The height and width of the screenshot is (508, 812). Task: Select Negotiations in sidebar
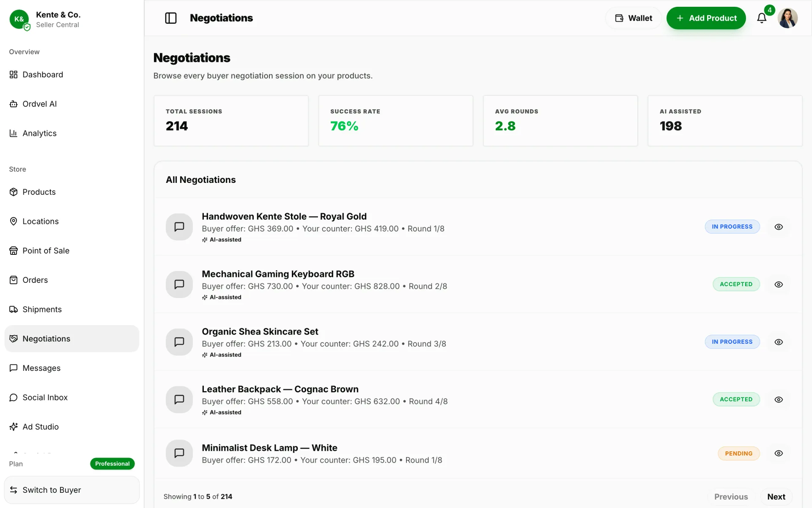(72, 339)
